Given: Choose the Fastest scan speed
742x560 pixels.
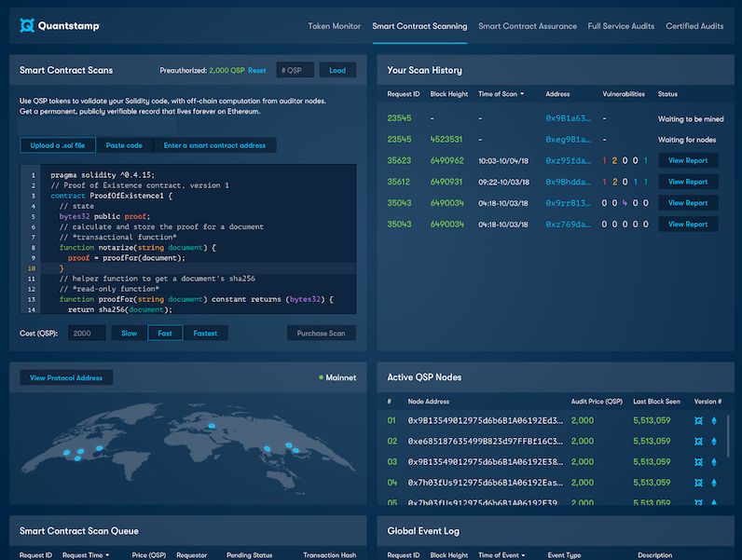Looking at the screenshot, I should [205, 333].
